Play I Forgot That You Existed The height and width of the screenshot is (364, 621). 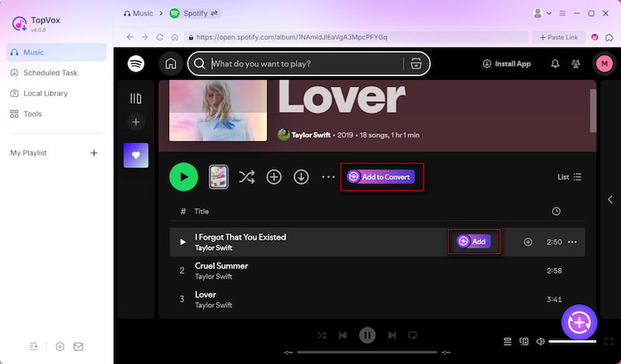coord(182,241)
